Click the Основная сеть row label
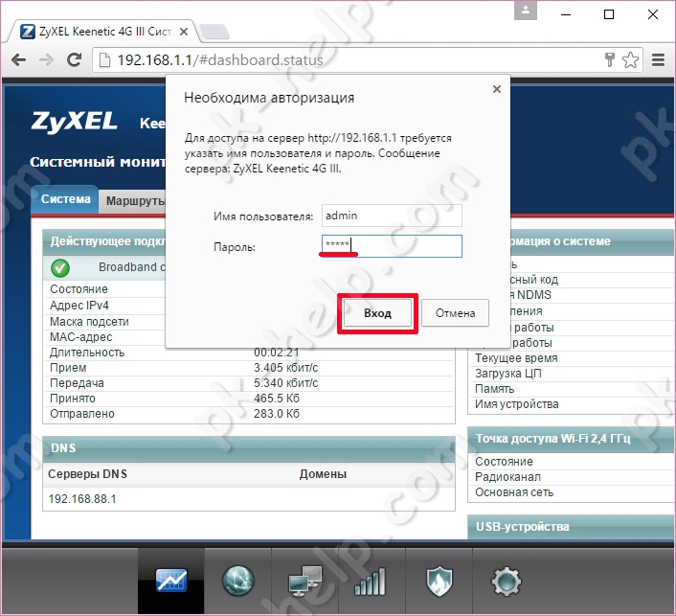 click(514, 492)
